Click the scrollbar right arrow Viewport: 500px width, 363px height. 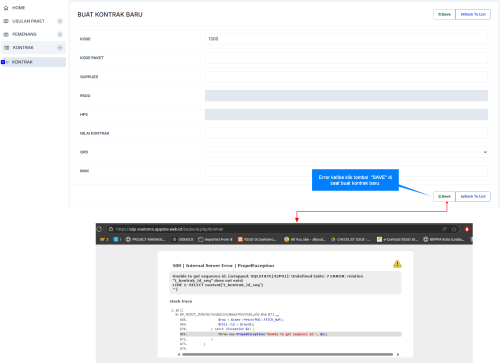click(398, 354)
